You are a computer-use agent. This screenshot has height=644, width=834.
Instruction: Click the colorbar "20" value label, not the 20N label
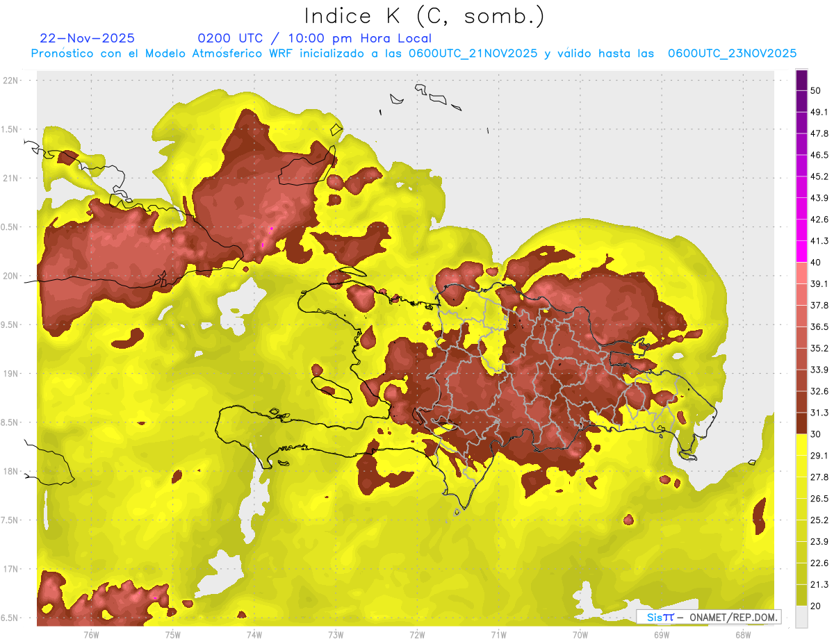click(816, 606)
